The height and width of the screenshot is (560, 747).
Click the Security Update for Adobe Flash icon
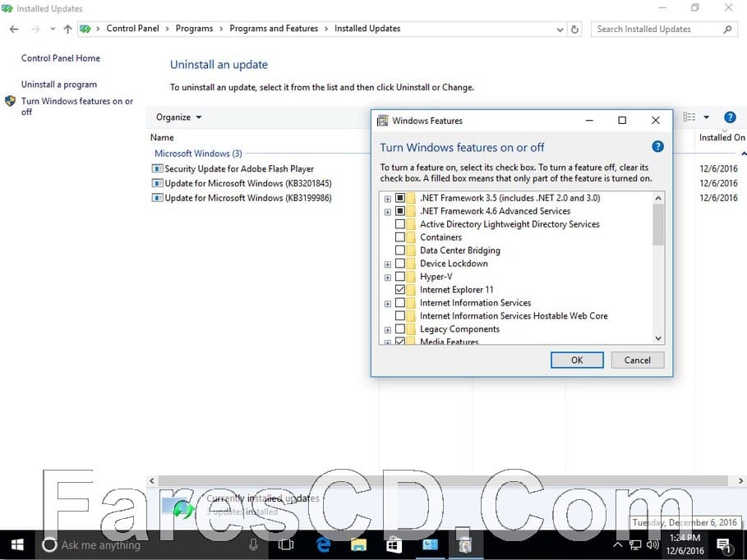(157, 168)
